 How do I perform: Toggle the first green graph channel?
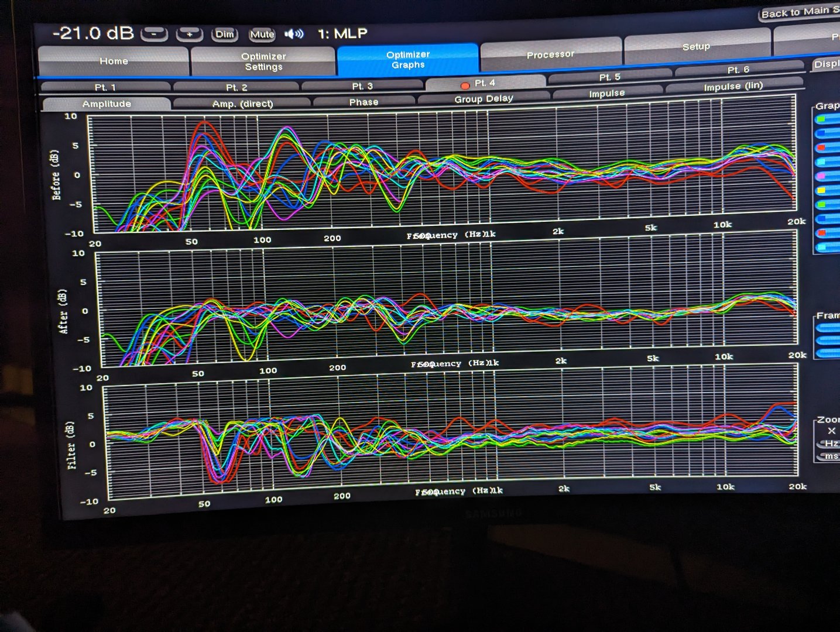click(x=827, y=119)
